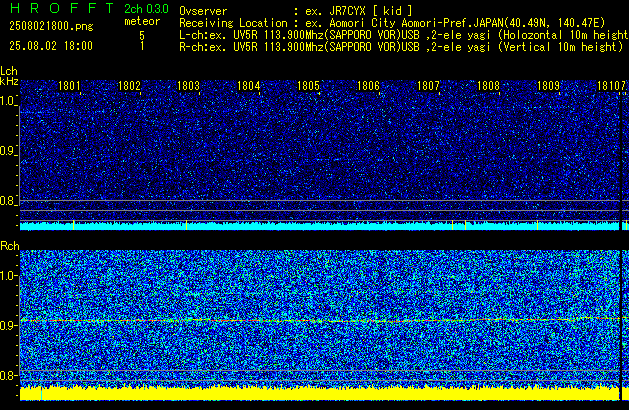Click the Rch 0.9 kHz axis label

(8, 325)
